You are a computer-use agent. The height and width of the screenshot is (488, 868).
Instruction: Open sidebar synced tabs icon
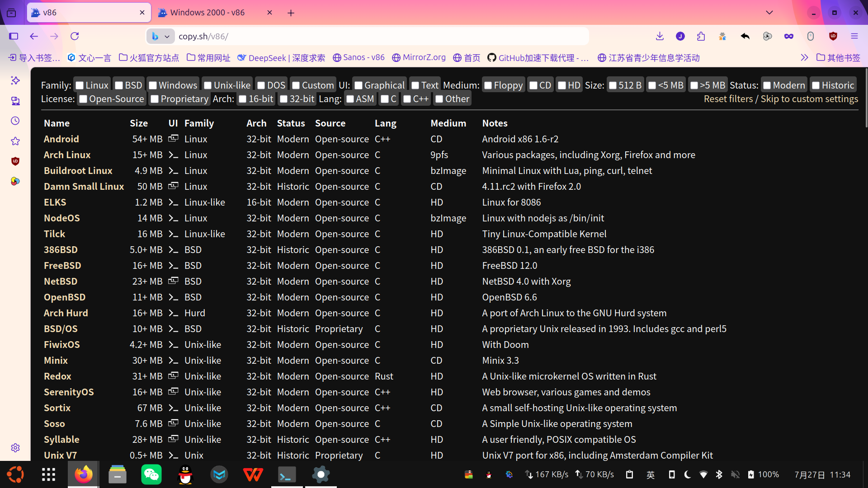point(15,100)
